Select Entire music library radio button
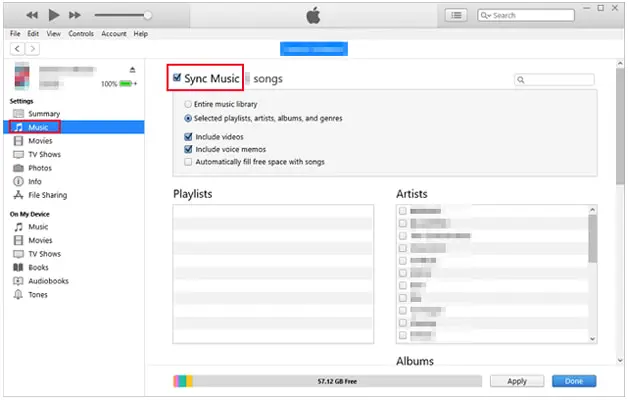 [x=187, y=104]
